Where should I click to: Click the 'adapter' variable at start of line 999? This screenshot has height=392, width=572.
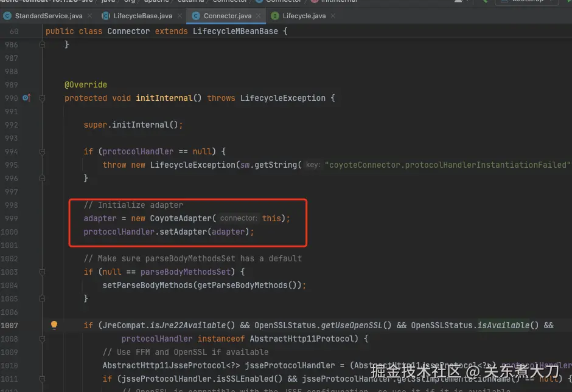coord(100,218)
